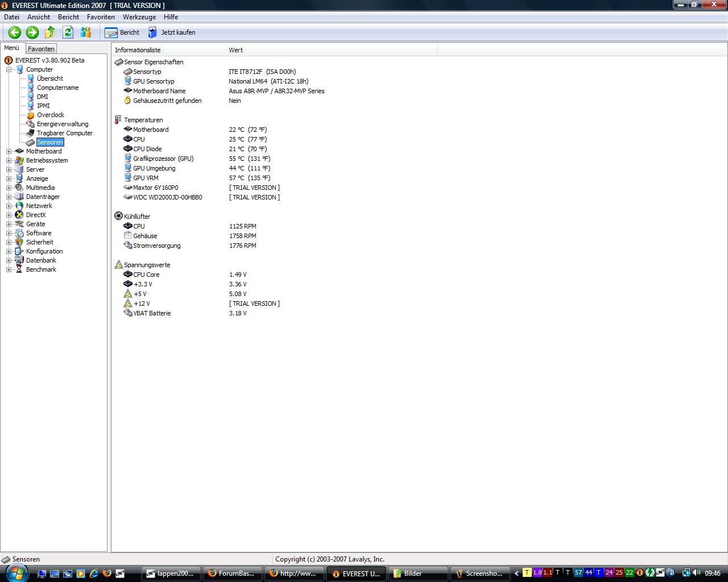Expand the DirectX tree node
This screenshot has height=582, width=728.
click(x=9, y=215)
